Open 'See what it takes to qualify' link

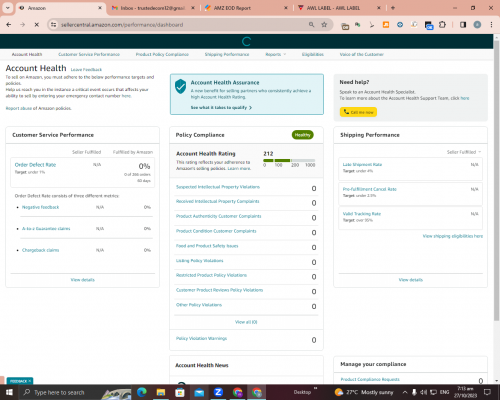[221, 108]
